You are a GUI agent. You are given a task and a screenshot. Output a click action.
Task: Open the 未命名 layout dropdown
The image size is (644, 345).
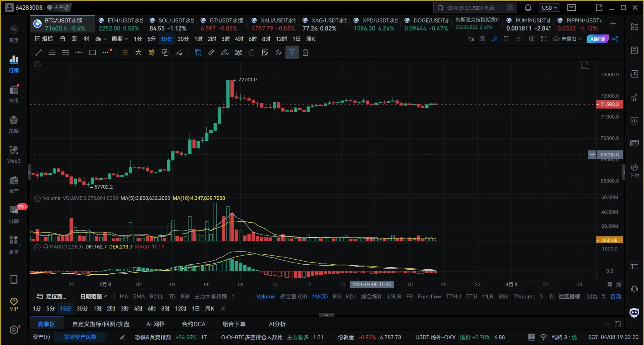[568, 39]
